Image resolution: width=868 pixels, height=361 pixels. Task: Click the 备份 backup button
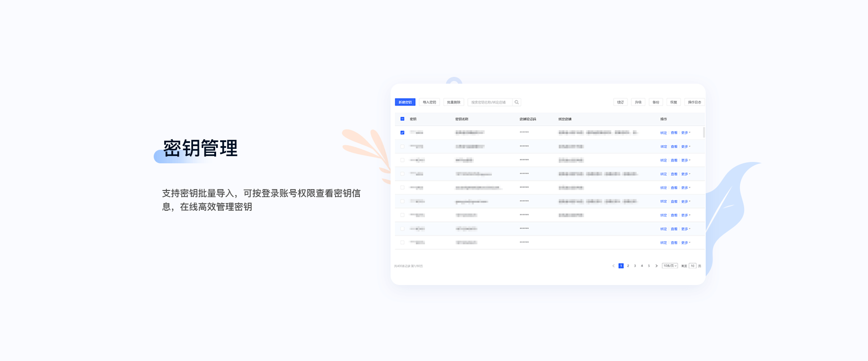tap(656, 102)
